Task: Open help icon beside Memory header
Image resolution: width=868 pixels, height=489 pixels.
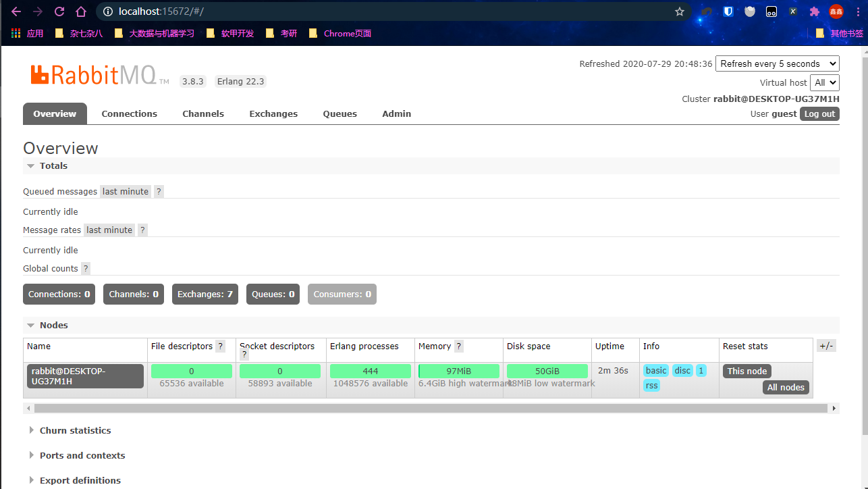Action: [459, 346]
